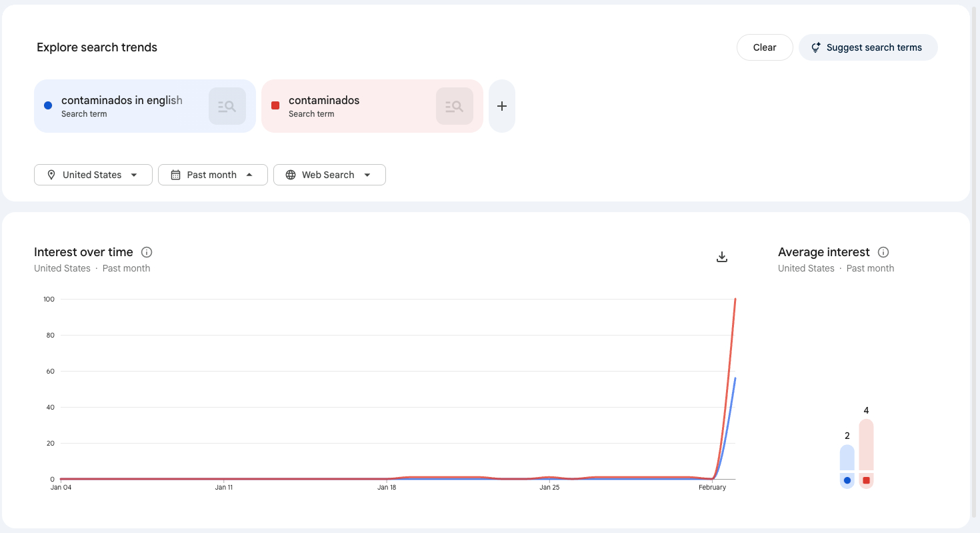The image size is (980, 533).
Task: Edit the 'contaminados' search term text
Action: click(324, 101)
